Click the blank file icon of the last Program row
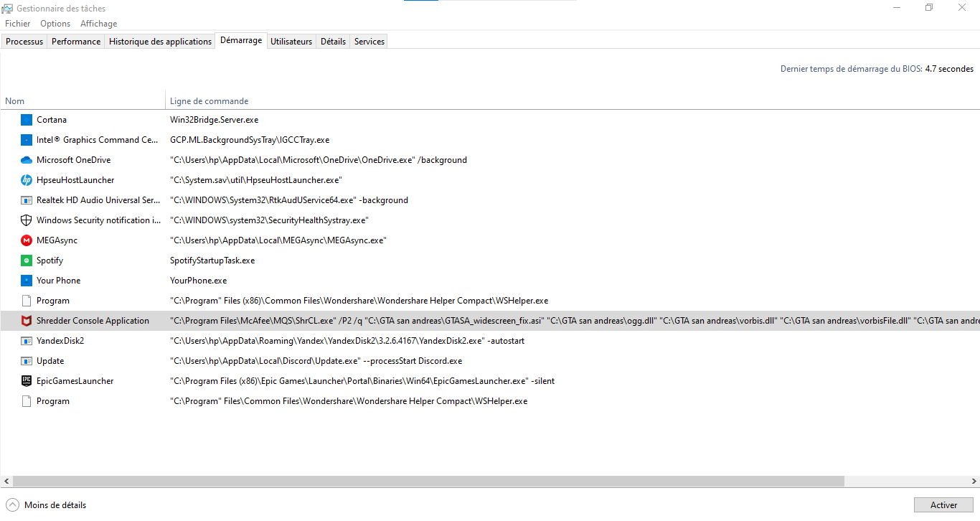The height and width of the screenshot is (521, 980). (x=27, y=401)
